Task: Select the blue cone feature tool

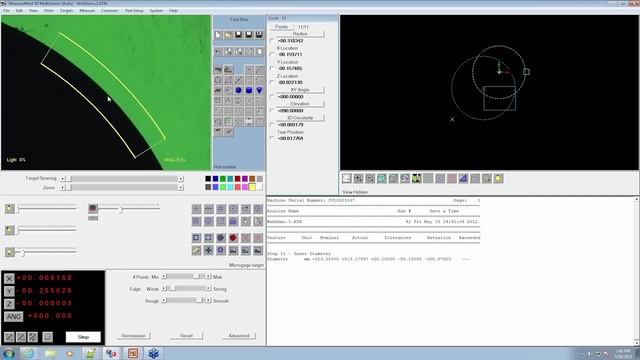Action: tap(259, 90)
